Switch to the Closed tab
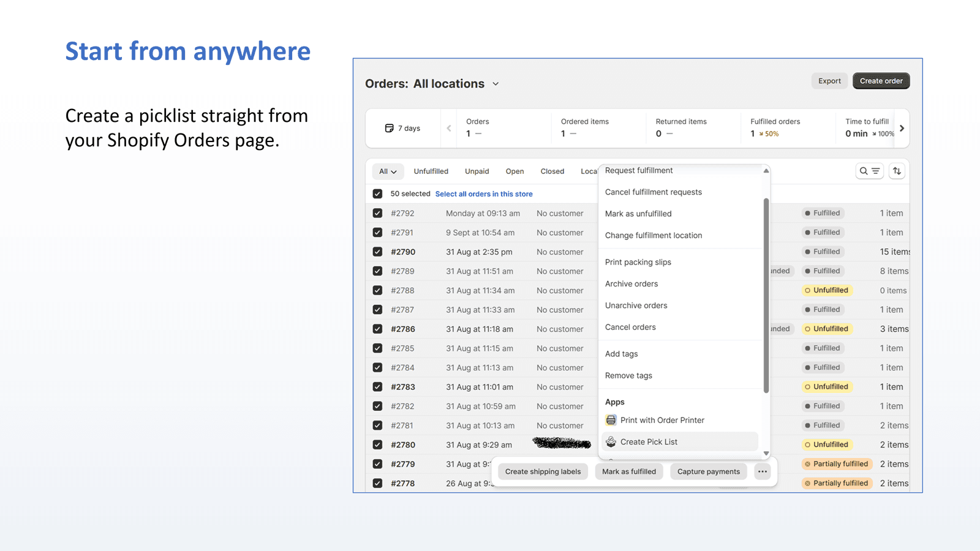The width and height of the screenshot is (980, 551). 552,171
